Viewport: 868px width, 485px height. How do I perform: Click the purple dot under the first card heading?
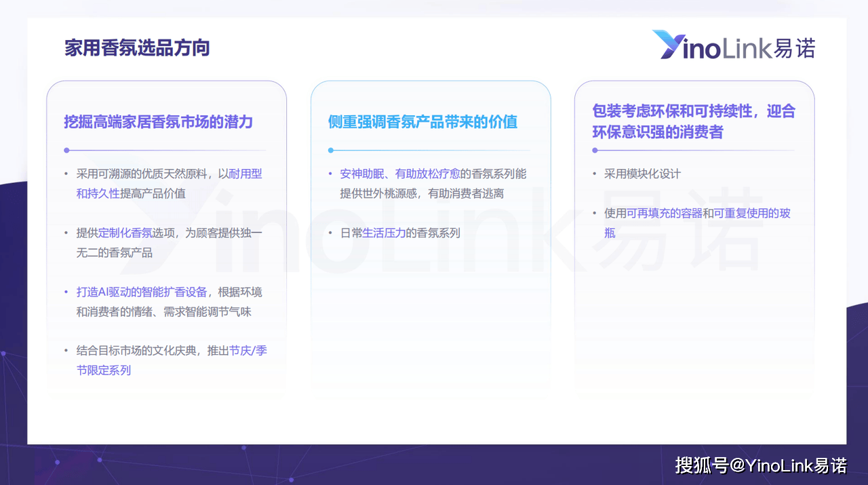66,150
